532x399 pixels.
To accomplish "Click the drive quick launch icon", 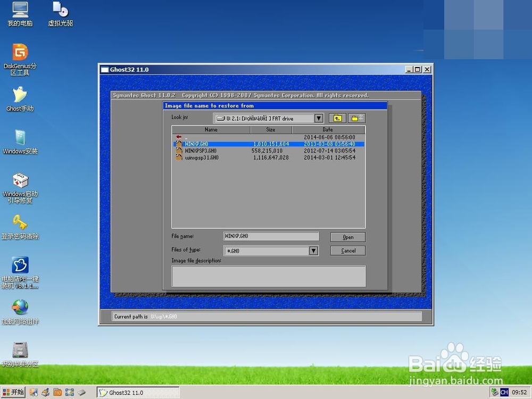I will 82,393.
